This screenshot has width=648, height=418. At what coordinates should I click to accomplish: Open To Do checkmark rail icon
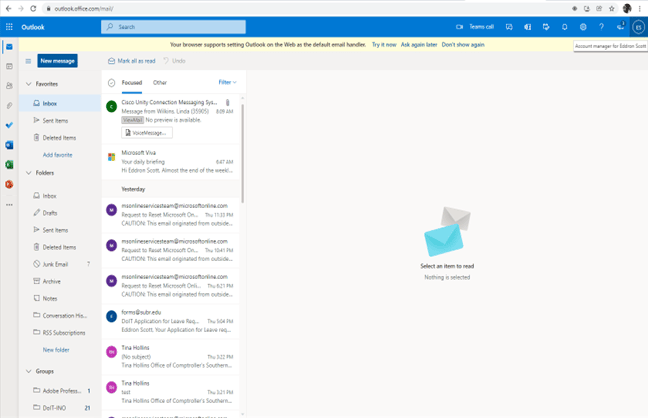click(9, 125)
